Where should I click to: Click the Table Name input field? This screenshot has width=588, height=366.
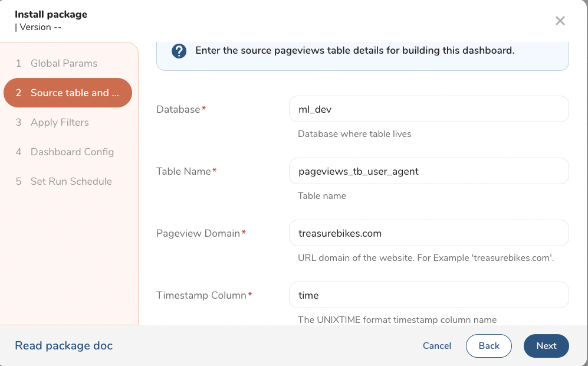[x=429, y=171]
